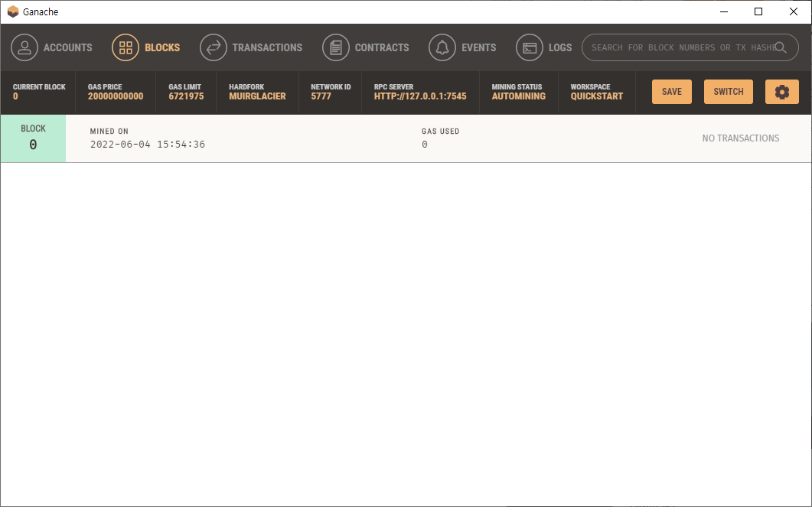
Task: Click the gas price value 20000000000
Action: [116, 96]
